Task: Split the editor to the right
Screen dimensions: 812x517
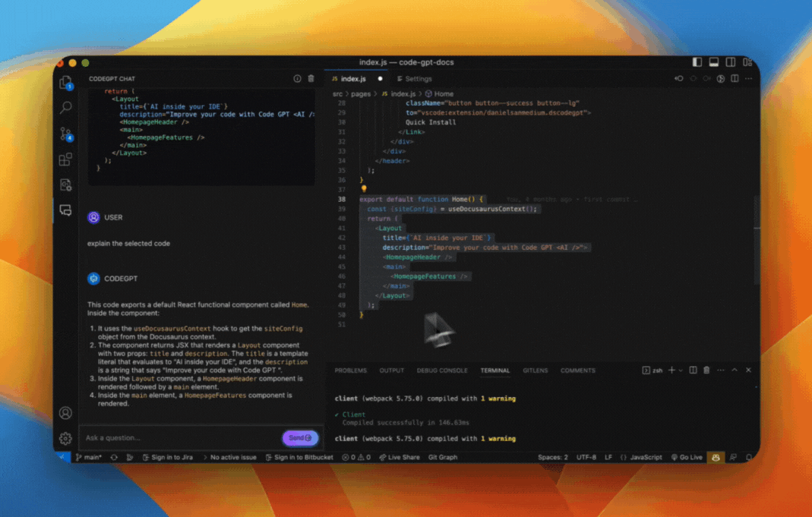Action: tap(735, 79)
